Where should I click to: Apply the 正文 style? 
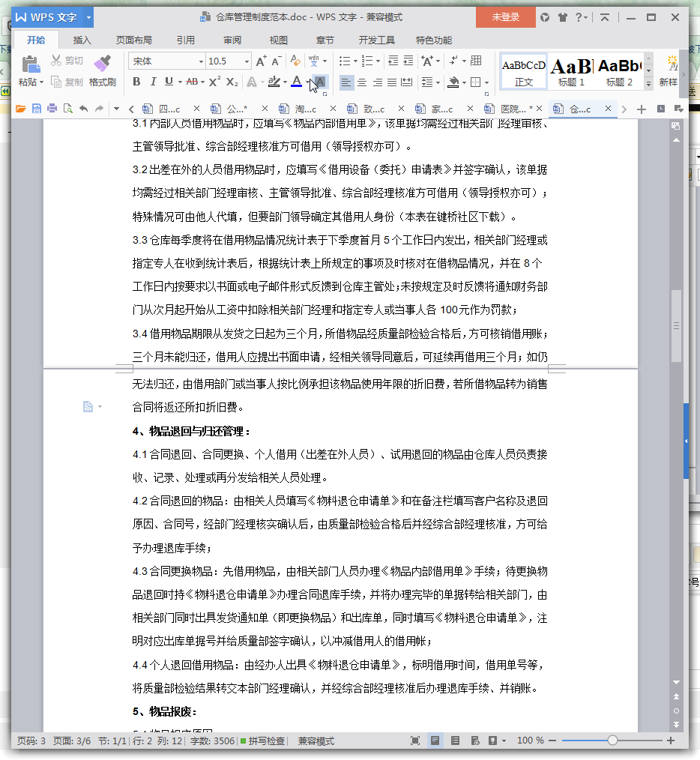(524, 72)
